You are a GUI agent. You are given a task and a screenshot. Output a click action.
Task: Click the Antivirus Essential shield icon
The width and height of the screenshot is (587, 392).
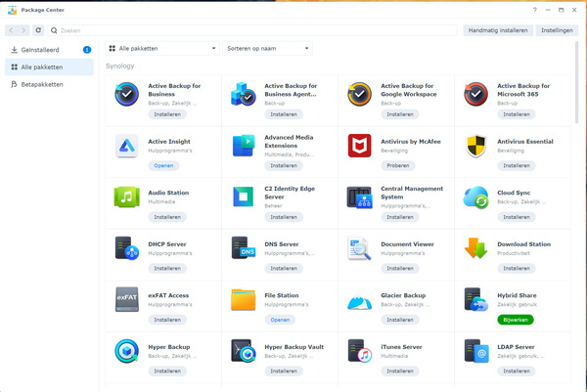click(475, 146)
